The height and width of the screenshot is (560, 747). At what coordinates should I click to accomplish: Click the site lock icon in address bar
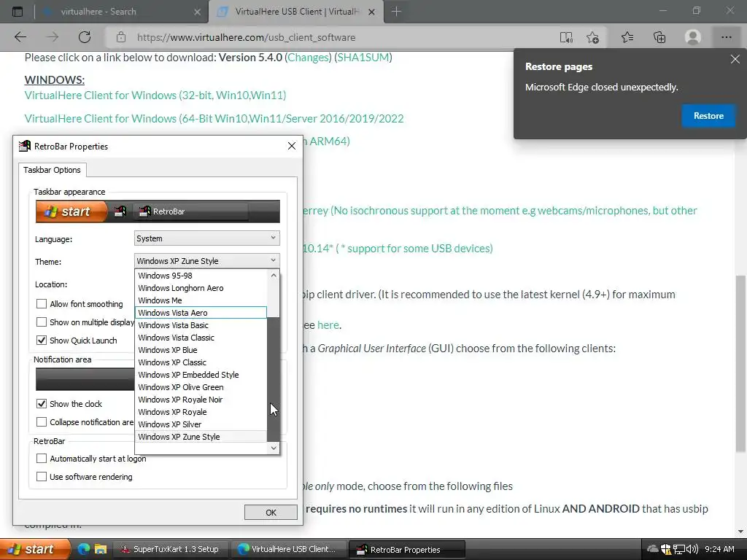[121, 37]
